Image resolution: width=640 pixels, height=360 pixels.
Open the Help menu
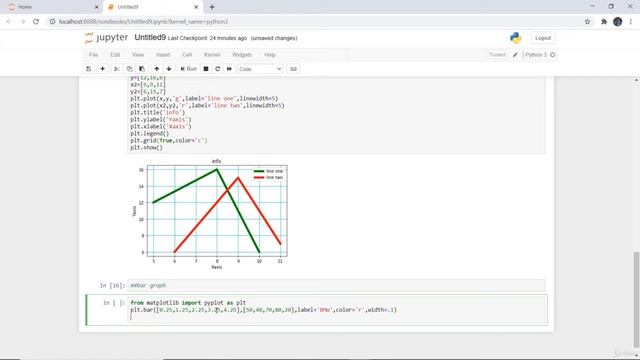tap(270, 55)
